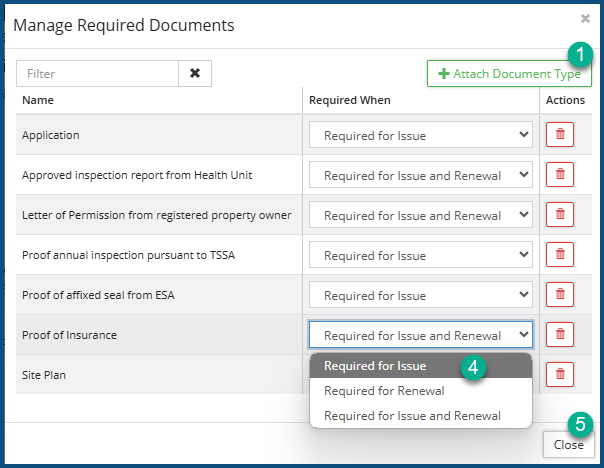
Task: Open Required When dropdown for Application
Action: 420,135
